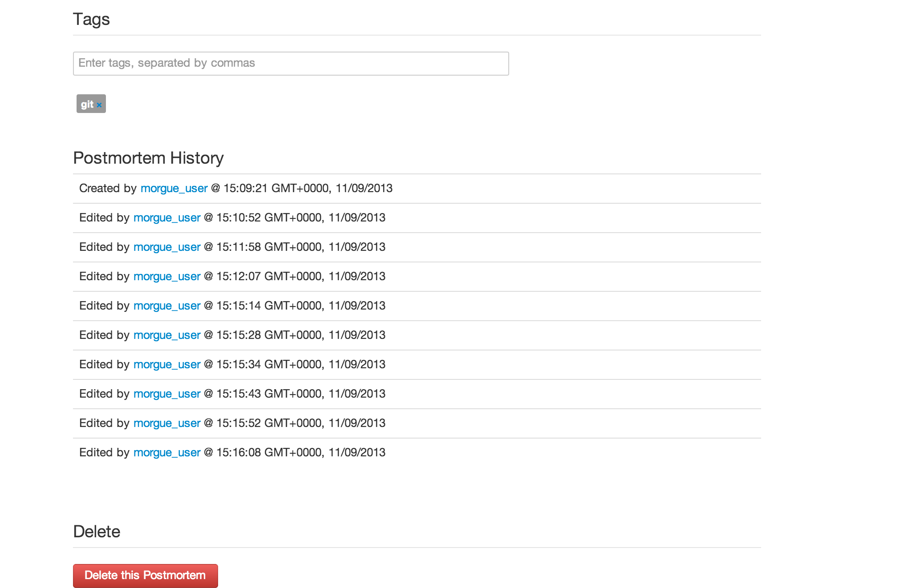Open morgue_user link for 15:15:28 edit

point(167,335)
